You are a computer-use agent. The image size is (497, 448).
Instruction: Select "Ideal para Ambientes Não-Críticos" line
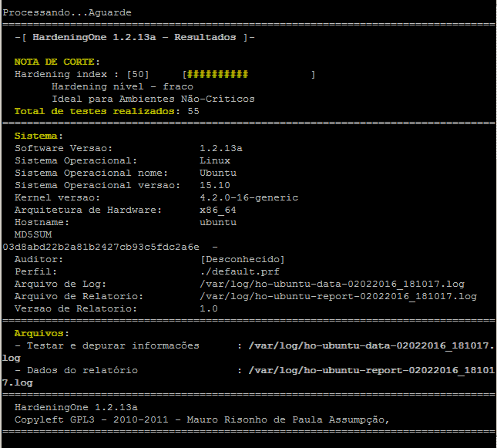tap(153, 99)
